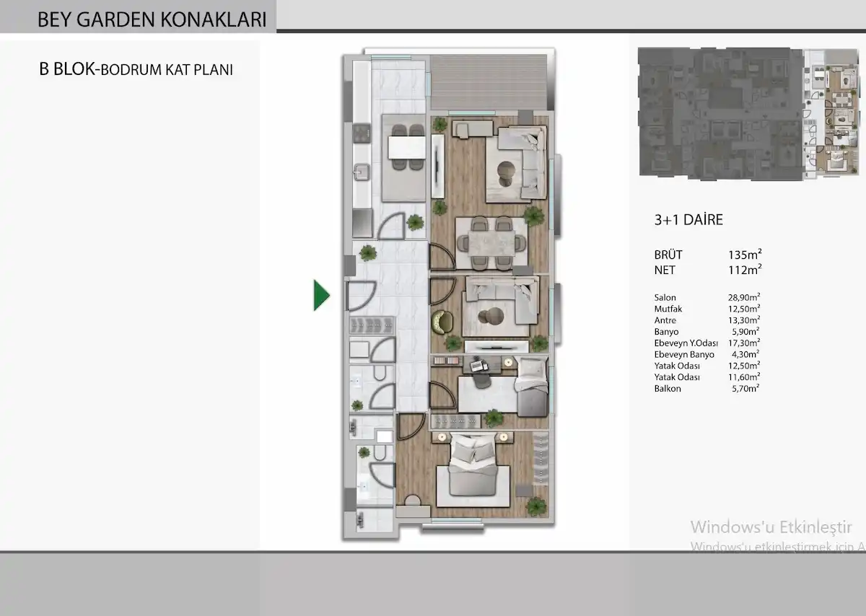Select the B BLOK-BODRUM KAT PLANI heading
Screen dimensions: 866x616
point(136,70)
